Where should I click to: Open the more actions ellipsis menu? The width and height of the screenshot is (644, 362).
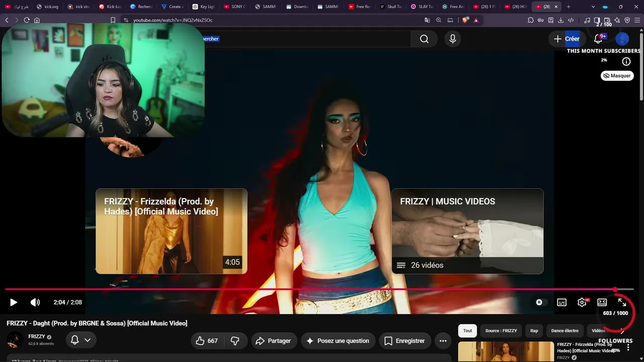pos(443,341)
